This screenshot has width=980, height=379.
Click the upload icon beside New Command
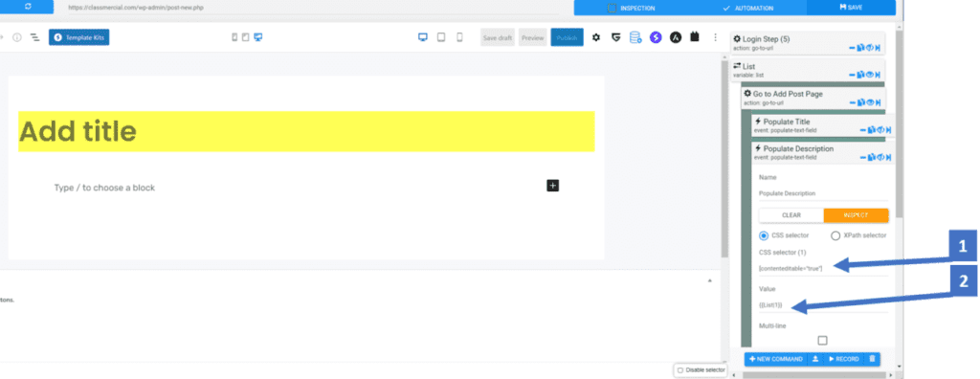point(815,359)
